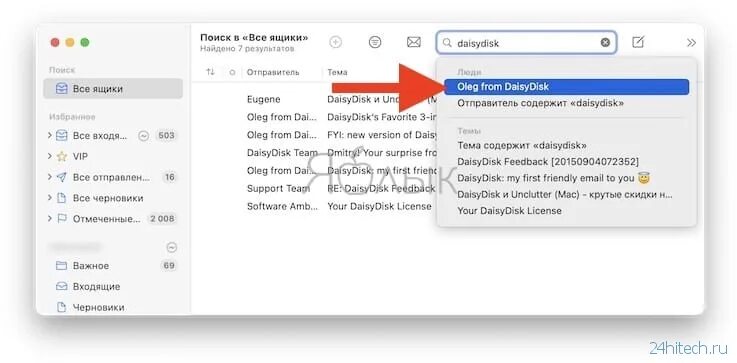The image size is (737, 363).
Task: Click the yellow minimize window button
Action: click(70, 42)
